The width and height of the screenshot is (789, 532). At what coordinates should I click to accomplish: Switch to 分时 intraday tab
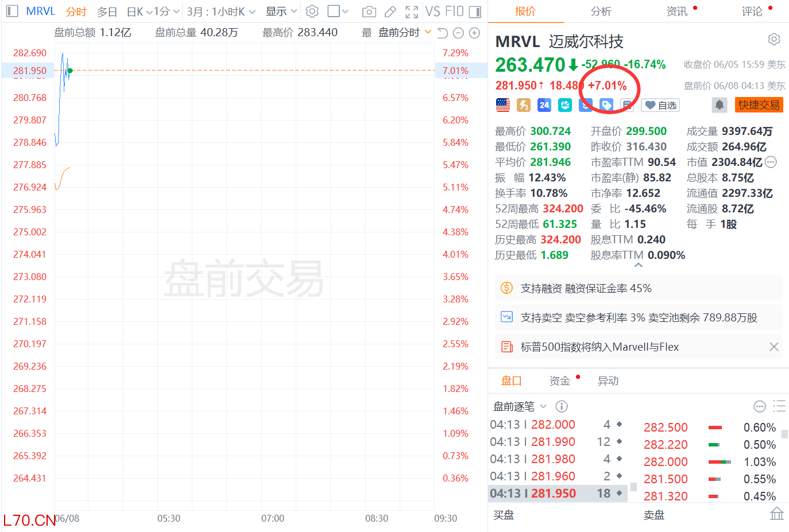coord(76,11)
